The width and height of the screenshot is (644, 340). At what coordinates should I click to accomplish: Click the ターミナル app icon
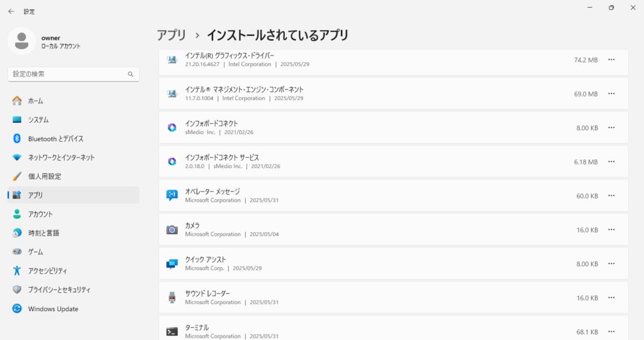tap(172, 331)
